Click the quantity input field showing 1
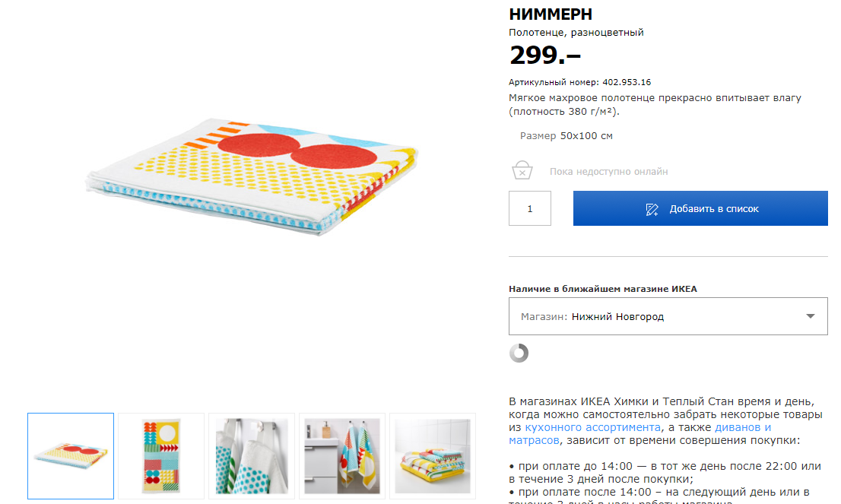 (x=530, y=208)
